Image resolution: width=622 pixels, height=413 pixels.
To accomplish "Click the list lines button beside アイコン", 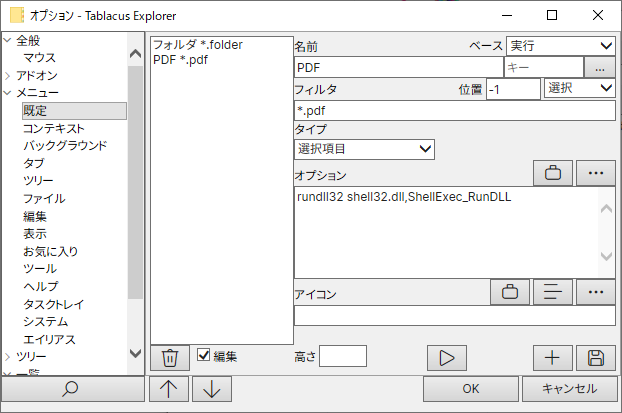I will (x=553, y=292).
